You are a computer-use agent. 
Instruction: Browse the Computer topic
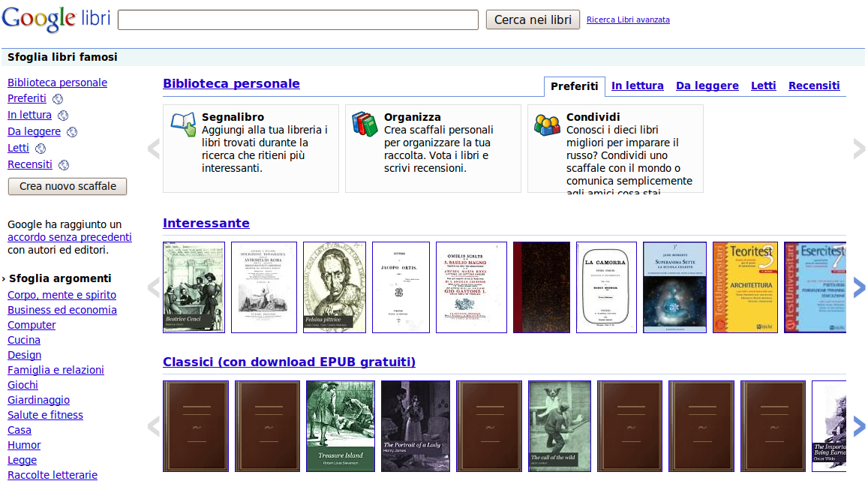32,325
